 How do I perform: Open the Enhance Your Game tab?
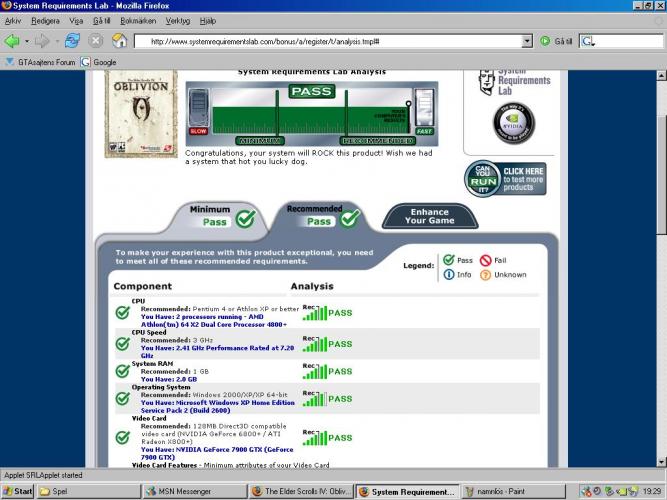coord(429,215)
